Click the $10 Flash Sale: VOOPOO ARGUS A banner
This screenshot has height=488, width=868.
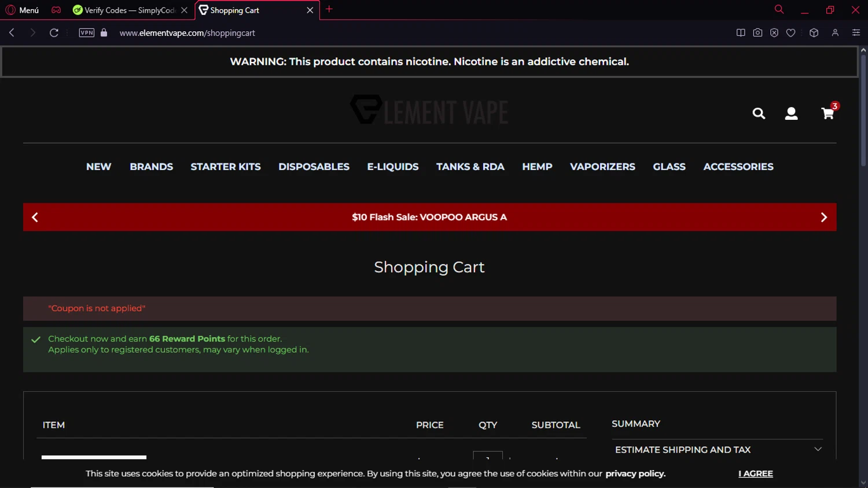click(x=429, y=217)
